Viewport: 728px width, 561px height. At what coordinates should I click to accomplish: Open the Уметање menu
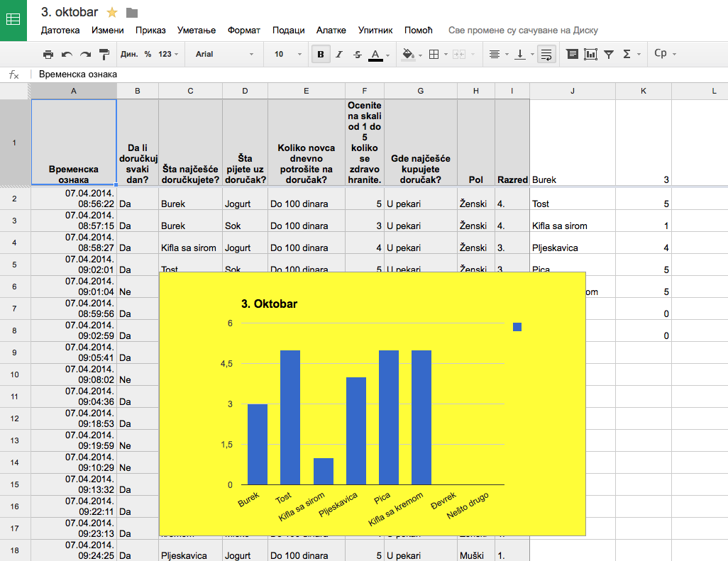point(197,30)
